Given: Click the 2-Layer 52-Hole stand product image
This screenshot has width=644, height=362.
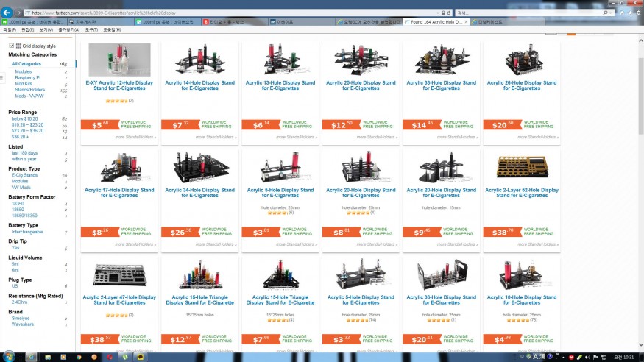Looking at the screenshot, I should (x=521, y=168).
